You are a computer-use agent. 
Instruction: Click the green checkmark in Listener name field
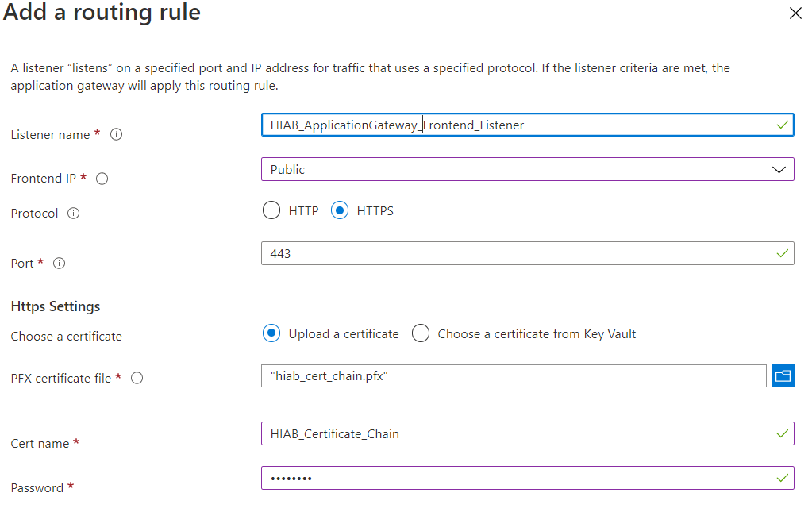781,125
